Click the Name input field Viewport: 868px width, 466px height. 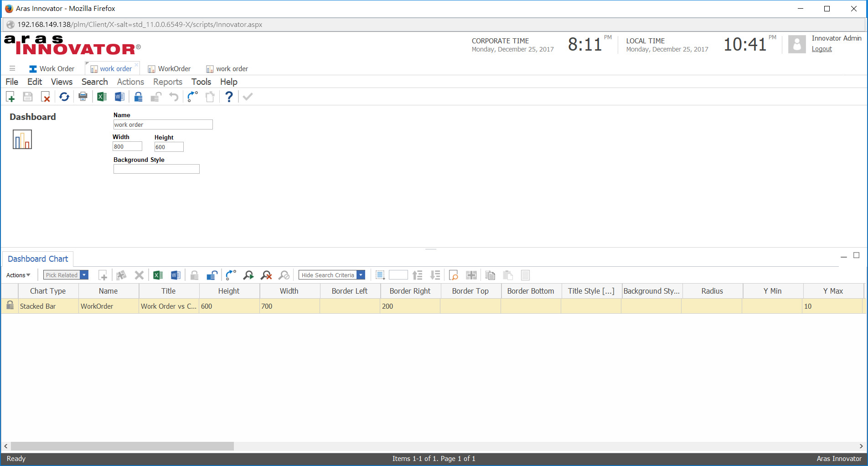click(x=163, y=124)
